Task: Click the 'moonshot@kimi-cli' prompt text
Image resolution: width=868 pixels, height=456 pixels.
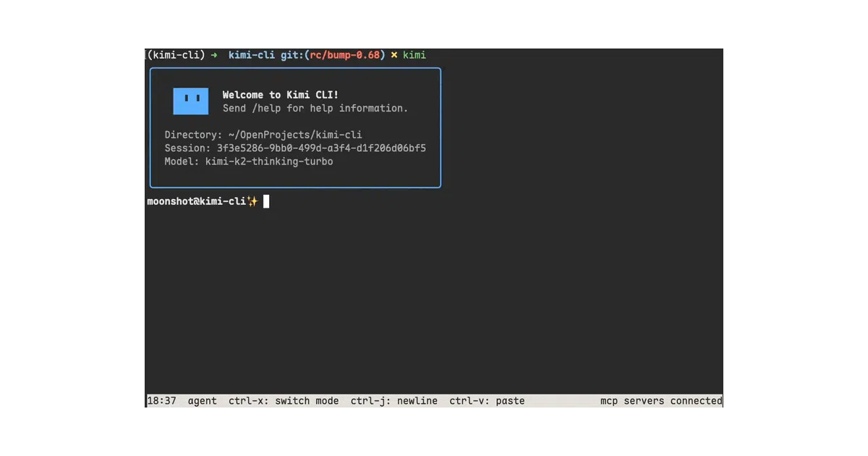Action: 197,201
